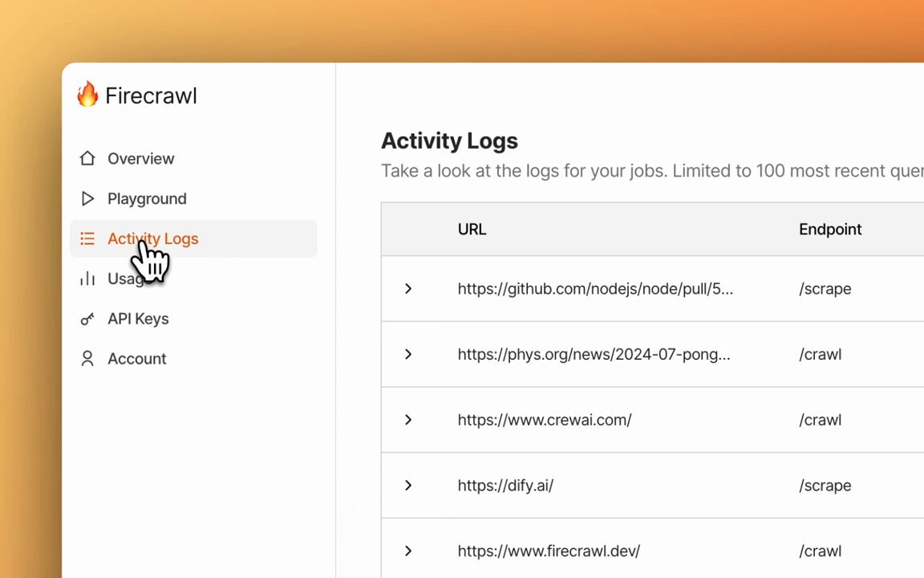Viewport: 924px width, 578px height.
Task: Click the https://www.crewai.com/ URL
Action: (545, 420)
